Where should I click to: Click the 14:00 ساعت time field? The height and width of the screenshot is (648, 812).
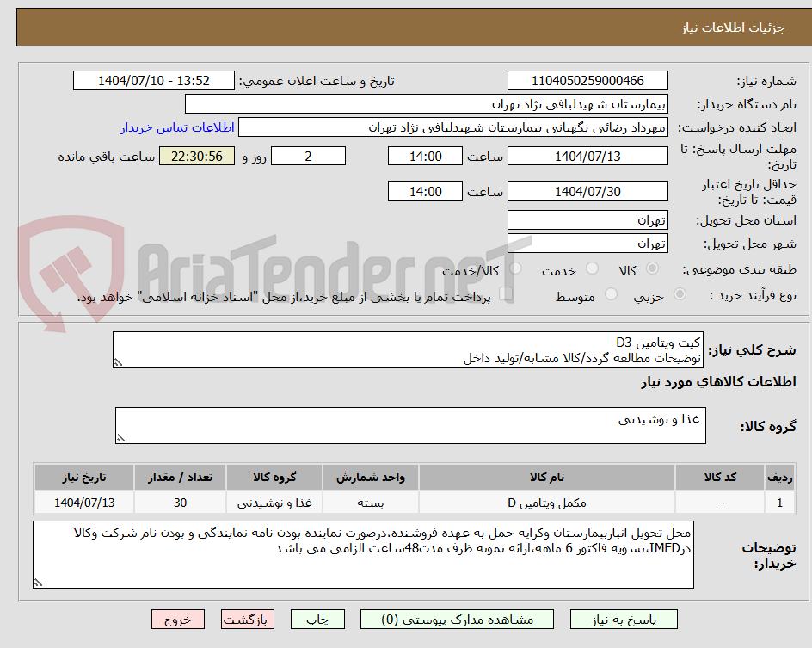(x=424, y=156)
